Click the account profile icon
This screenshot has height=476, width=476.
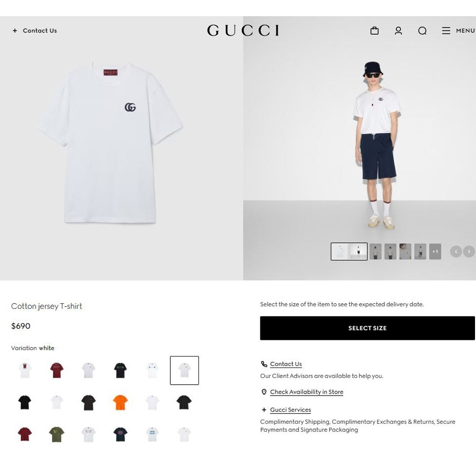398,30
